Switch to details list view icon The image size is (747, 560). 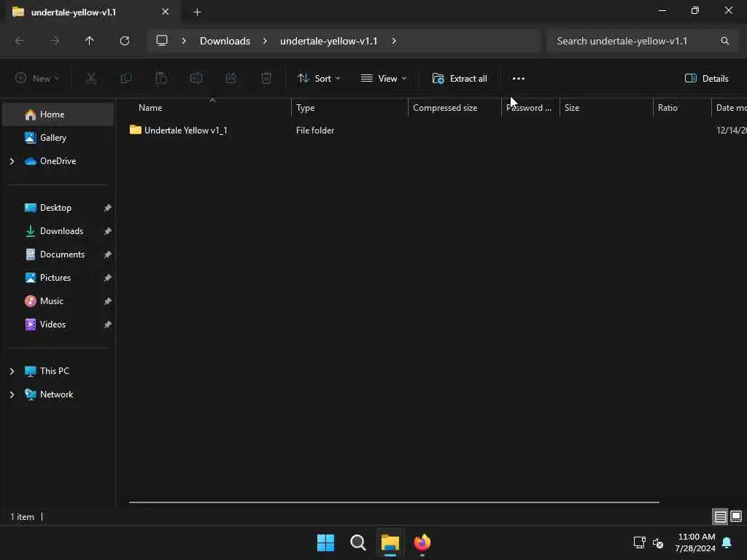[x=720, y=516]
